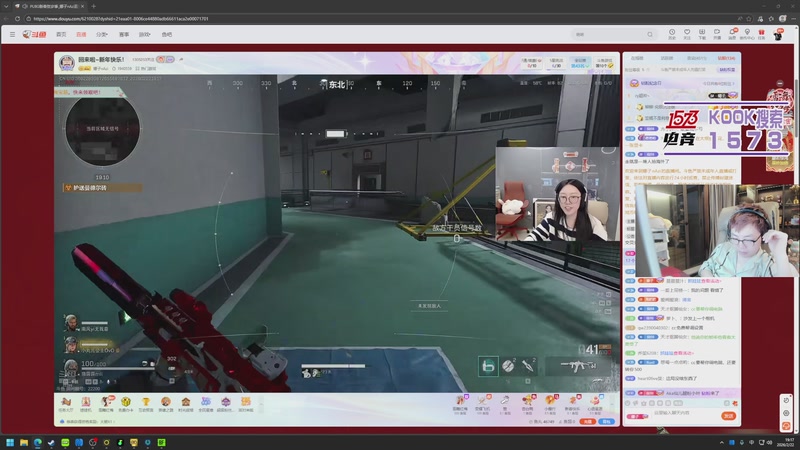This screenshot has height=450, width=800.
Task: Click the streamer's round avatar
Action: (x=67, y=63)
